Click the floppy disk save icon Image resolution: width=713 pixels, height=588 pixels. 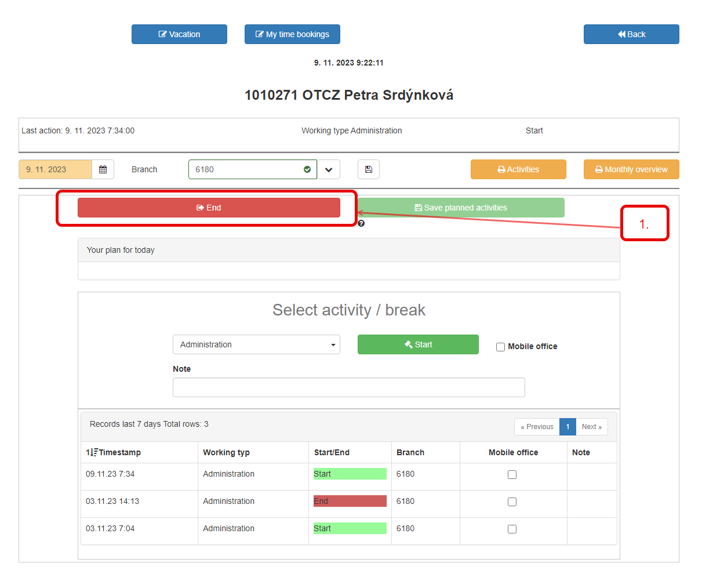(369, 169)
